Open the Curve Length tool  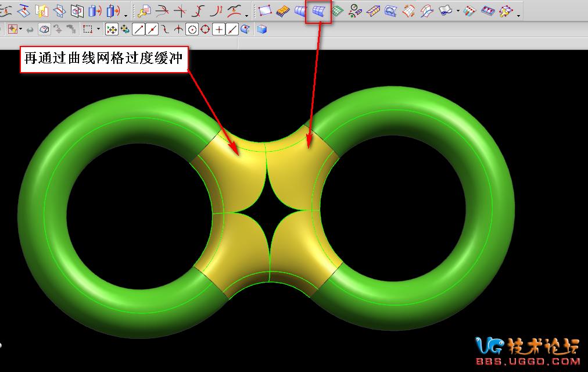click(x=216, y=11)
